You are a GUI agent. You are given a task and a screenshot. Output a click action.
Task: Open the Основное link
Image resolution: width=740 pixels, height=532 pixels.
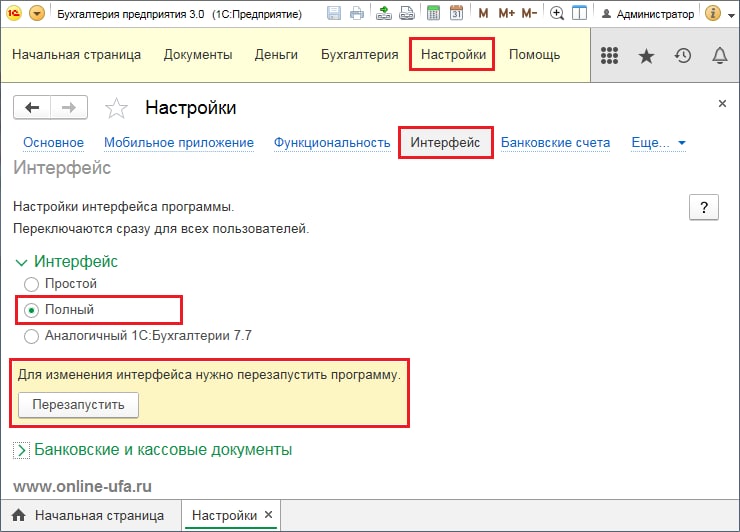click(53, 143)
